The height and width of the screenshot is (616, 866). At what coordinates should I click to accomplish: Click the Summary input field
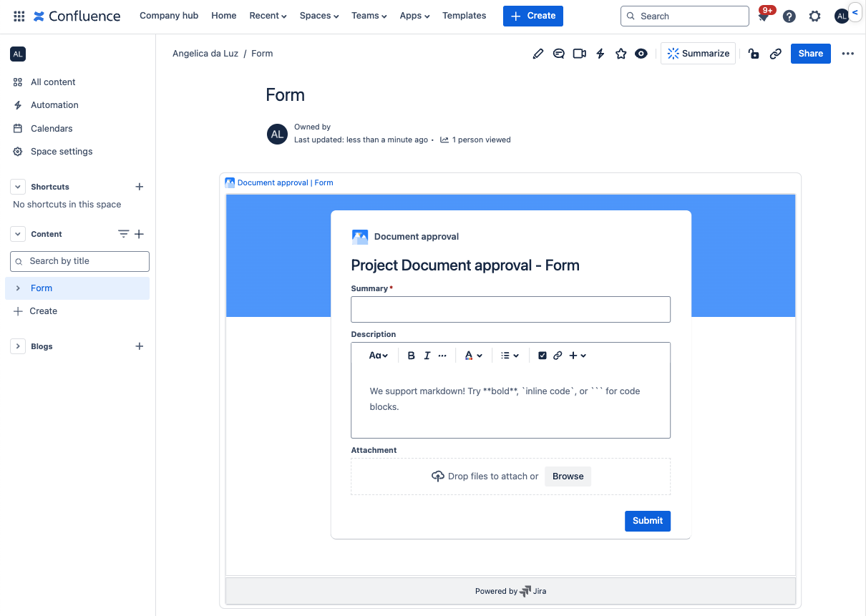510,310
